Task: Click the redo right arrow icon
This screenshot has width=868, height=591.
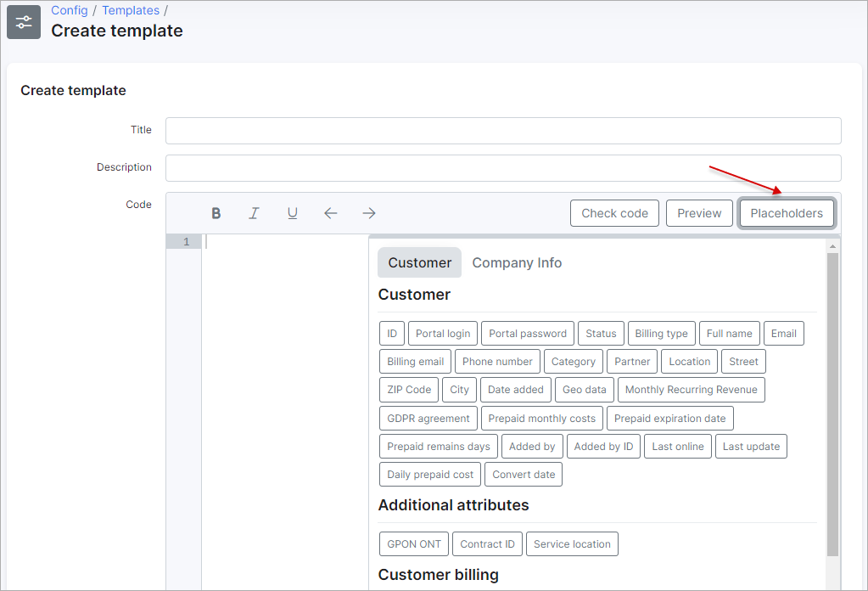Action: tap(369, 213)
